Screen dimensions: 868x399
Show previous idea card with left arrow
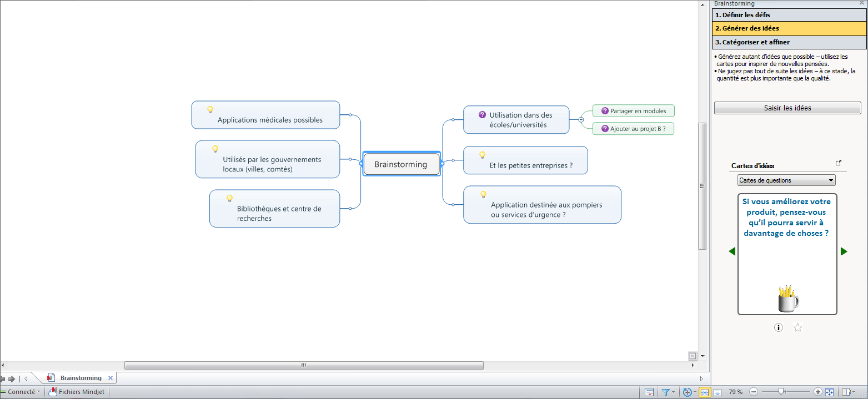coord(732,251)
